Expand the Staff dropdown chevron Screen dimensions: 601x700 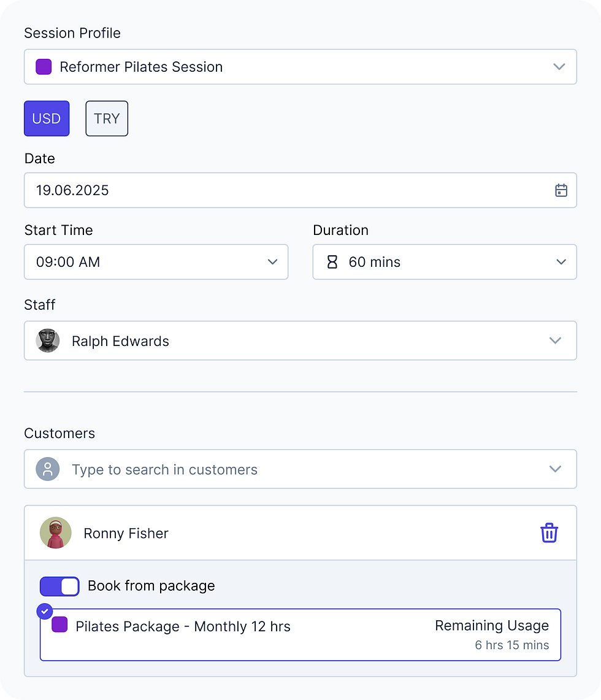[x=555, y=340]
